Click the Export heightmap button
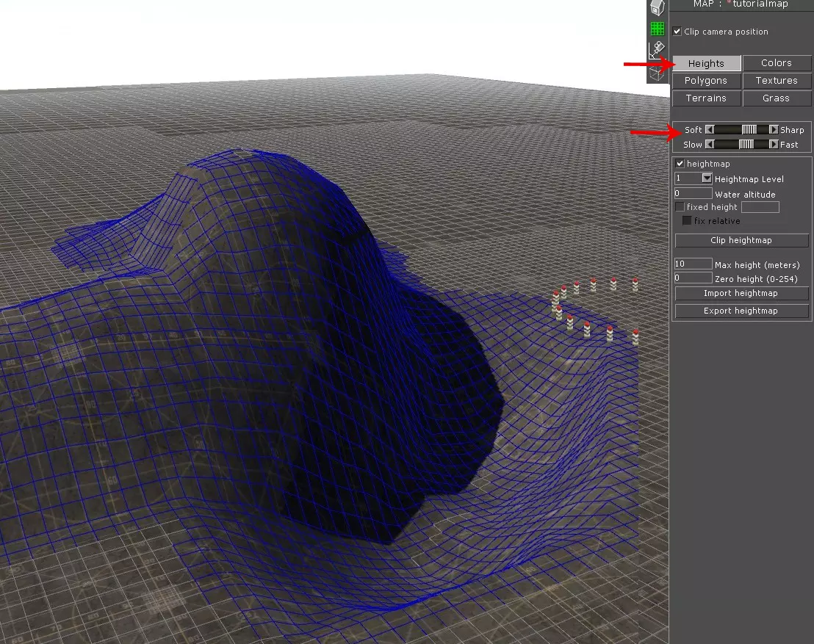 coord(741,311)
